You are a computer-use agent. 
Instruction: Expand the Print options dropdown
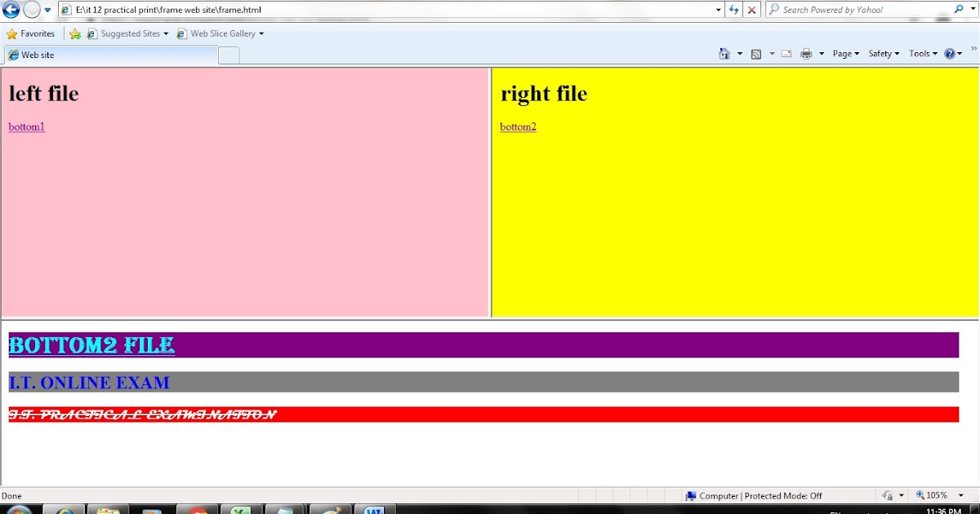coord(822,54)
